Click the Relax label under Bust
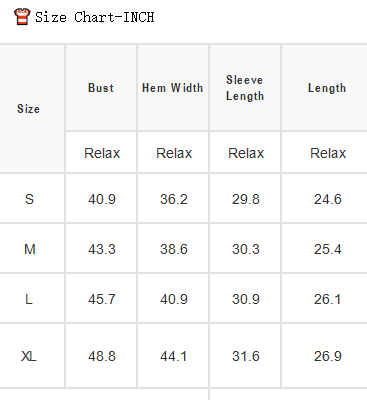 102,153
